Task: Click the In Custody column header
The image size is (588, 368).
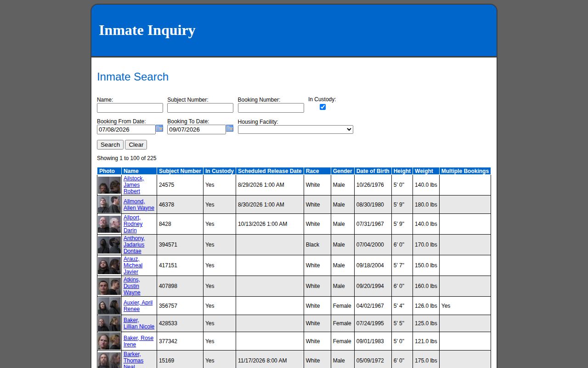Action: (220, 171)
